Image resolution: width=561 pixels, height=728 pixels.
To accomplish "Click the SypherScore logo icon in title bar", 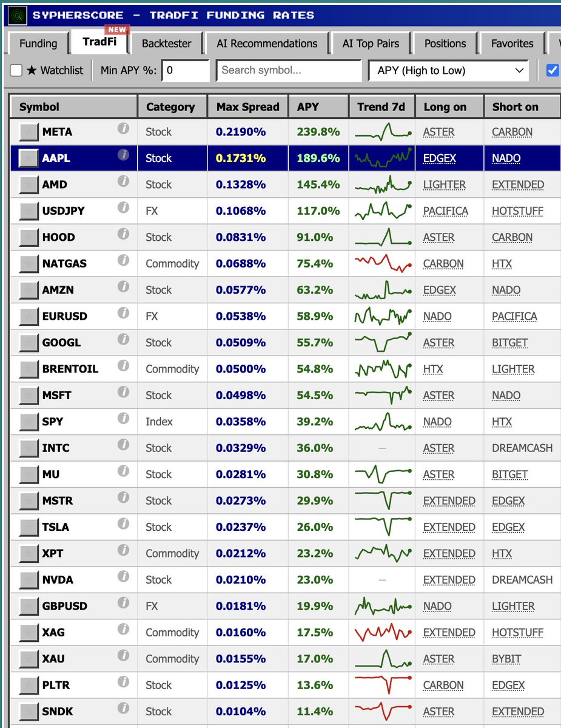I will [x=19, y=15].
